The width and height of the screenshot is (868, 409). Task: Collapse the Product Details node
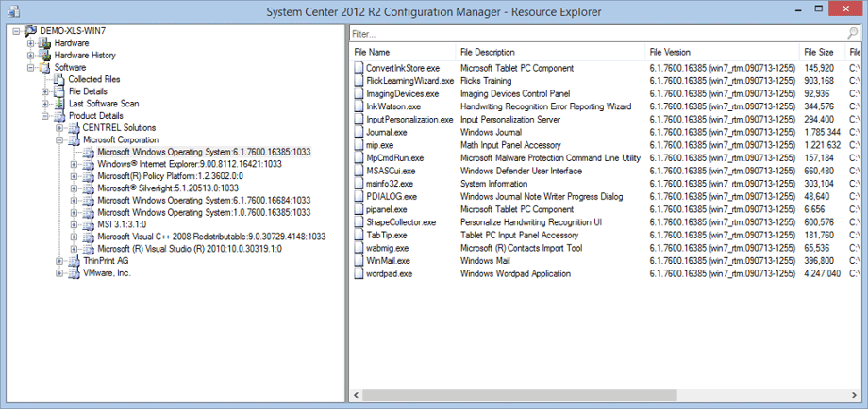click(45, 116)
